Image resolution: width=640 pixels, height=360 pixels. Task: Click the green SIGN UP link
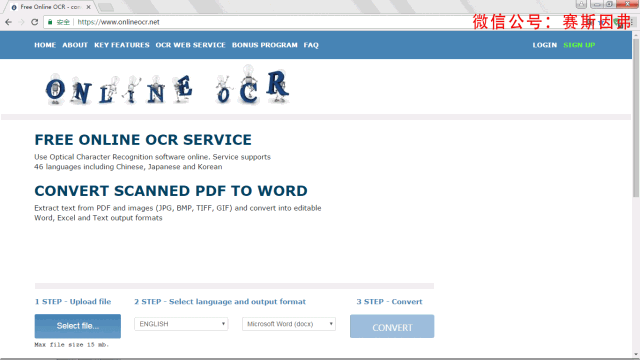tap(579, 45)
